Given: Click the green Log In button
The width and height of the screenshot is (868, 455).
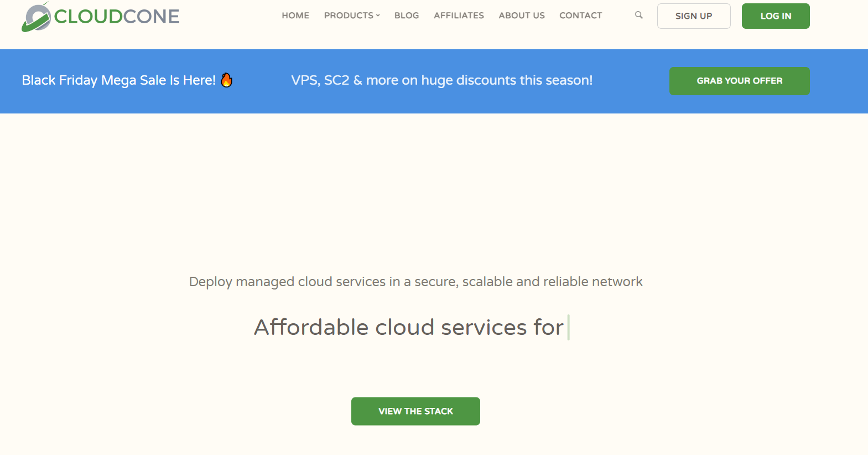Looking at the screenshot, I should point(776,16).
